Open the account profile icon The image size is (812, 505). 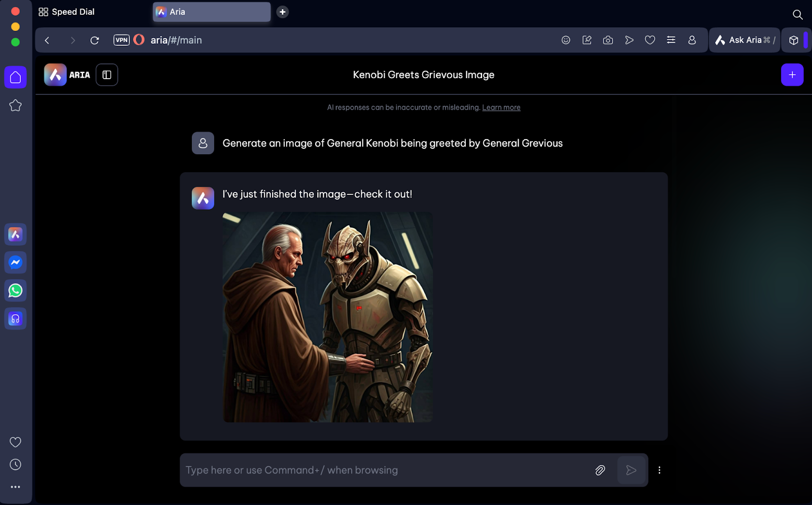tap(692, 40)
